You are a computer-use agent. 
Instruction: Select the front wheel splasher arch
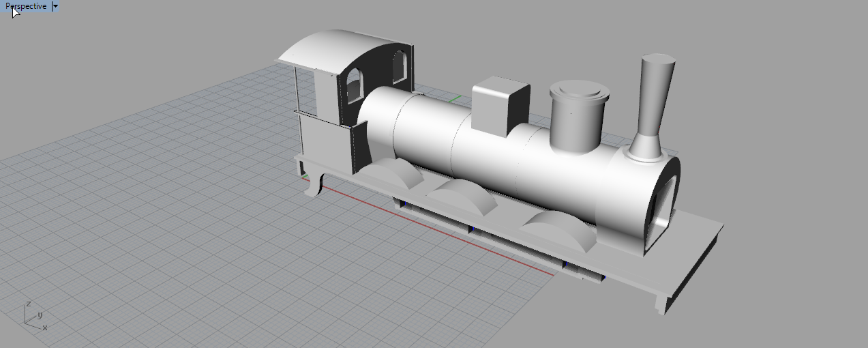click(560, 232)
